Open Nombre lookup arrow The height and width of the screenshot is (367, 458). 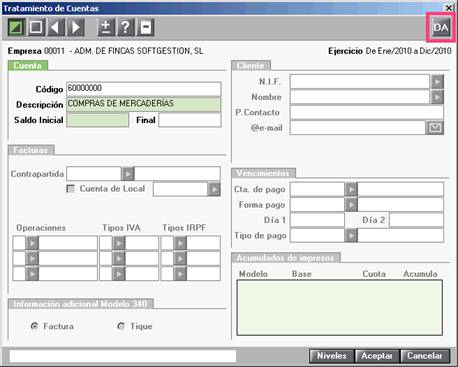[437, 97]
